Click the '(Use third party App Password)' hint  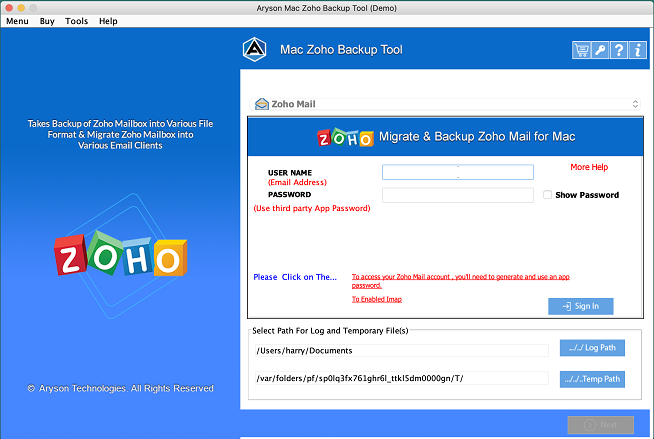pos(312,208)
